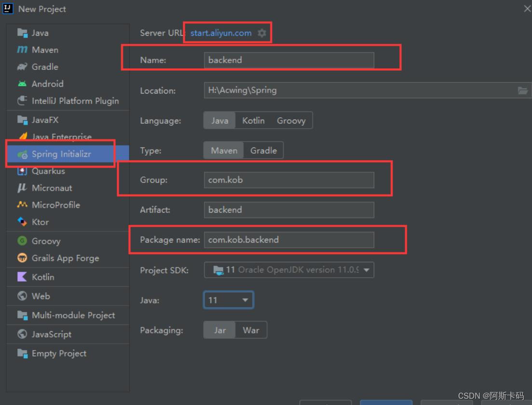Select the Empty Project label
Screen dimensions: 532x405
click(x=59, y=353)
